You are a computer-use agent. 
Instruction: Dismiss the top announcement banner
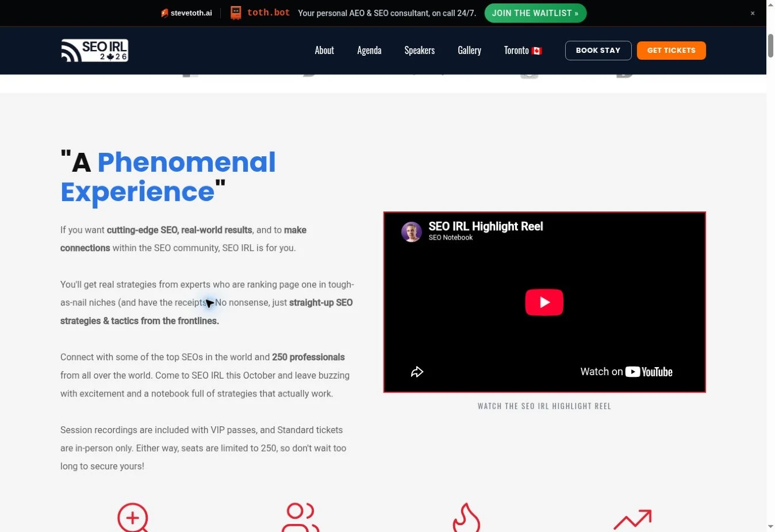coord(753,13)
